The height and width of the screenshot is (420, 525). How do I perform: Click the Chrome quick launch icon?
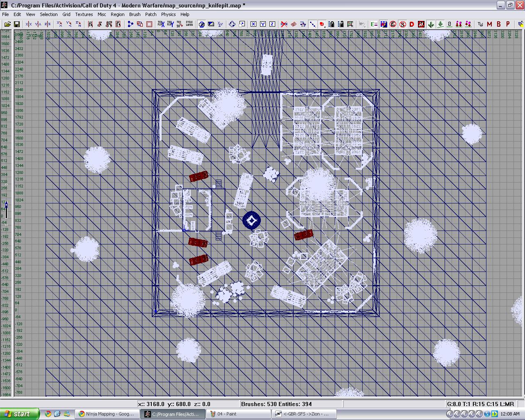coord(48,414)
